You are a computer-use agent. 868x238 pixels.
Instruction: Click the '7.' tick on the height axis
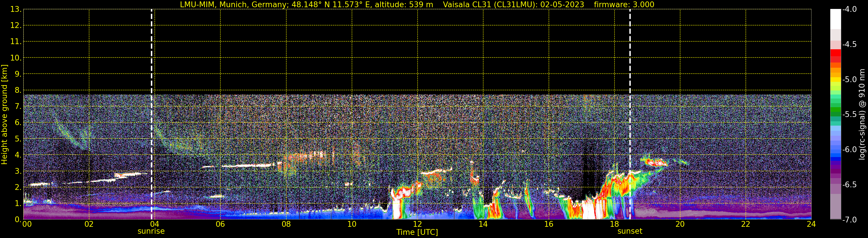(x=18, y=107)
